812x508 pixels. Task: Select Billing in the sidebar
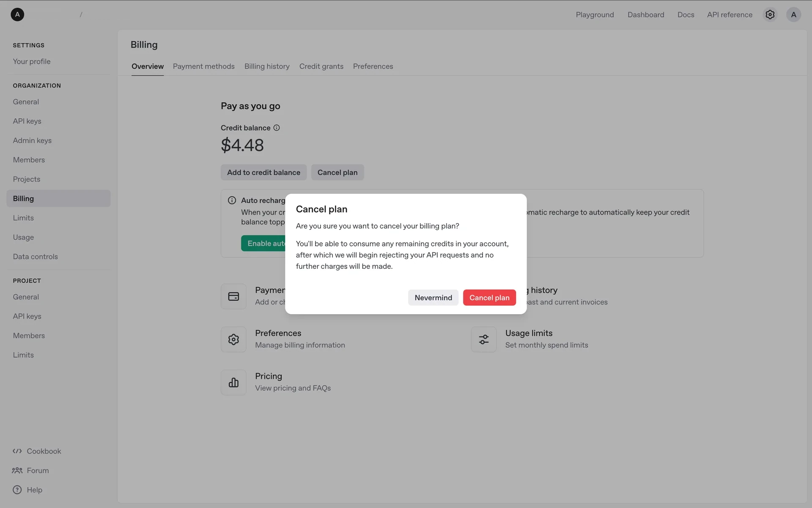point(58,199)
